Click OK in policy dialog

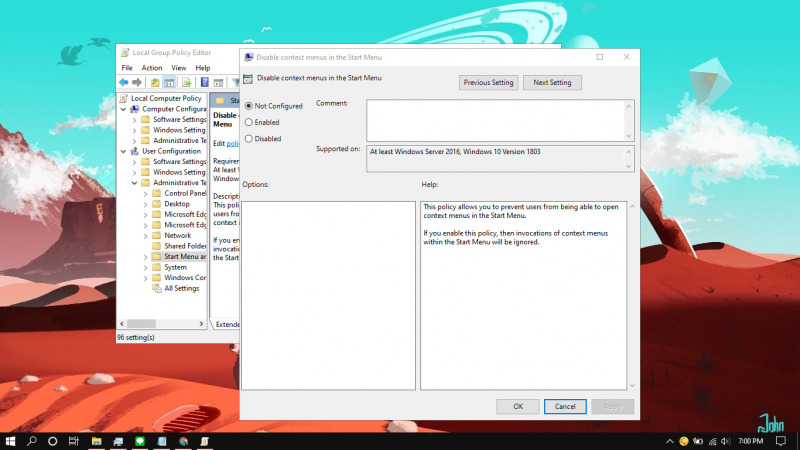point(518,406)
